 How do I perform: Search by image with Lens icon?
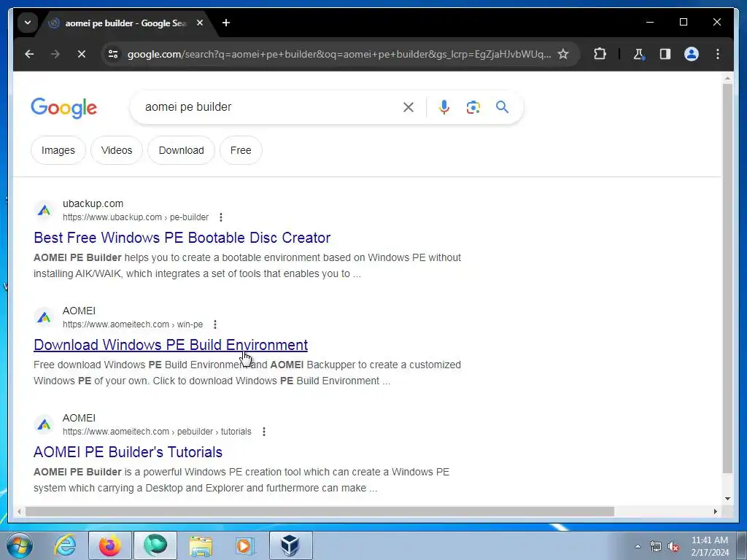pos(473,107)
